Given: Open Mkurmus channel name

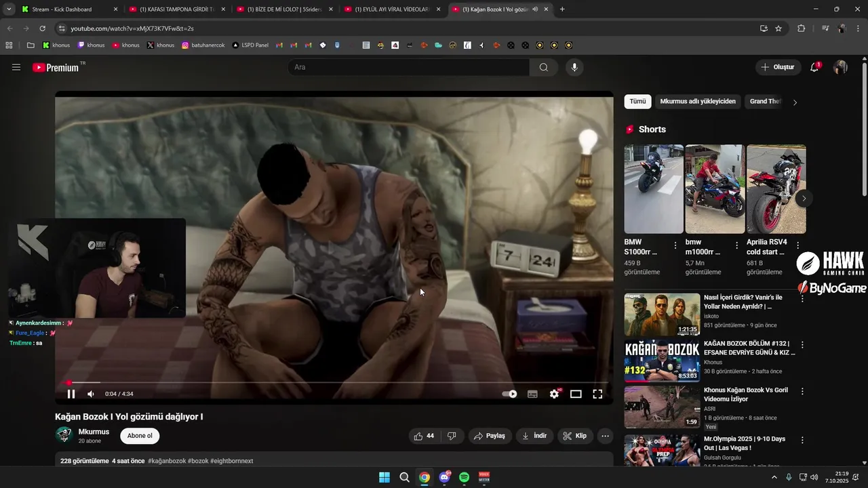Looking at the screenshot, I should click(94, 432).
